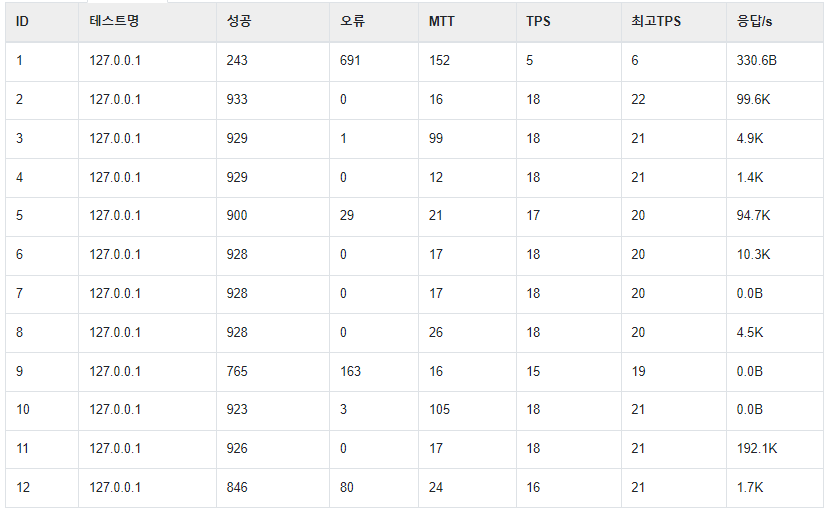Click the 163 error count in row 9
Screen dimensions: 831x511
click(x=350, y=372)
